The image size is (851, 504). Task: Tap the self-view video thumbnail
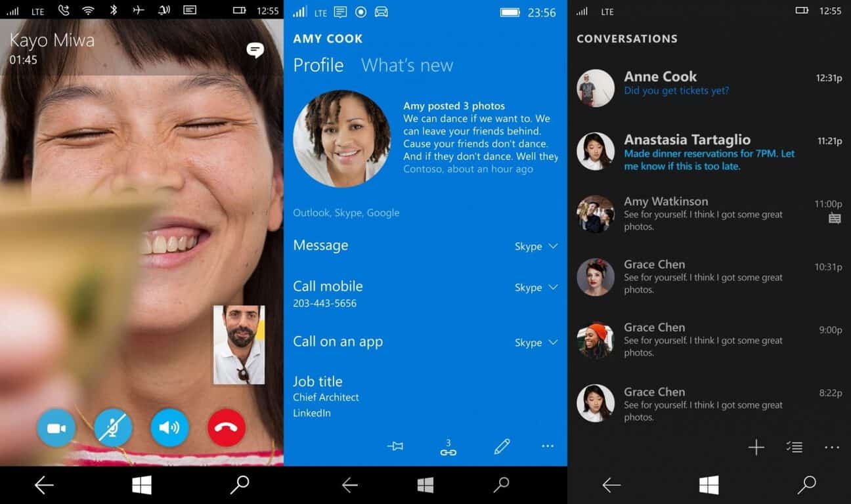pyautogui.click(x=239, y=345)
